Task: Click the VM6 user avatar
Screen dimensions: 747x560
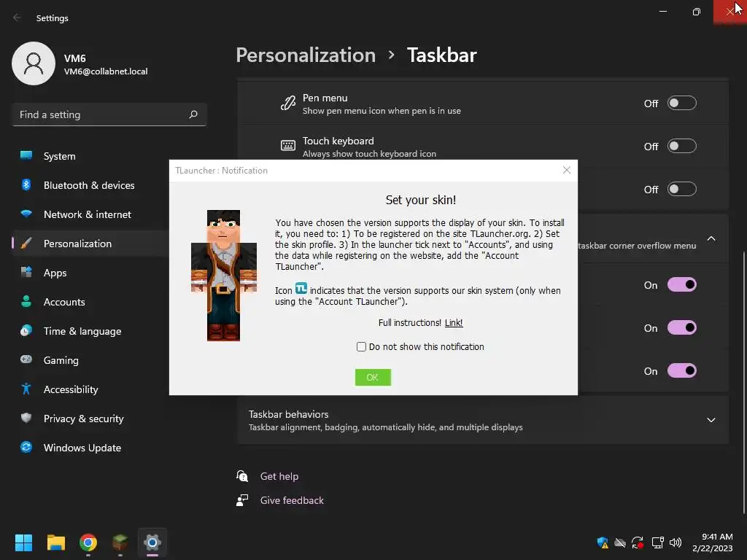Action: 34,63
